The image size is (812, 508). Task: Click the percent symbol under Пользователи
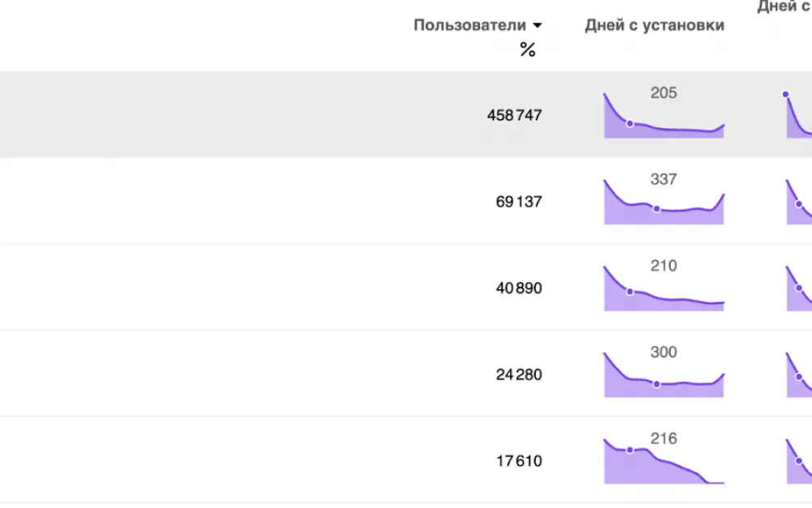527,50
